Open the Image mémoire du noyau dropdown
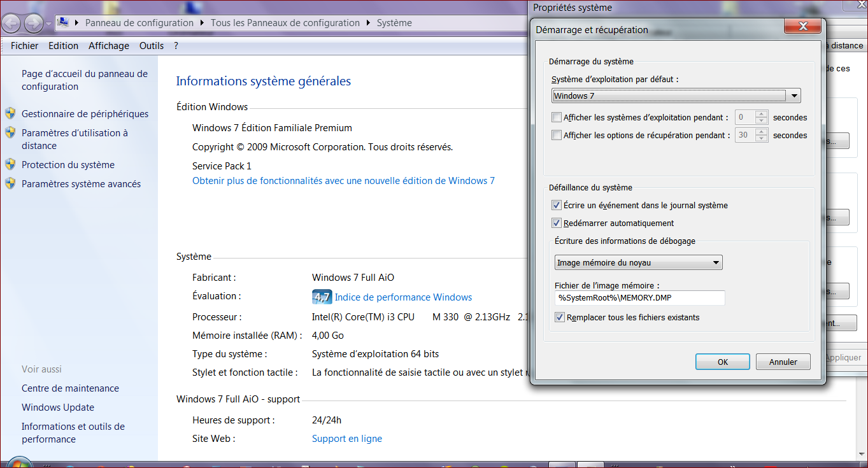This screenshot has height=468, width=868. coord(639,262)
